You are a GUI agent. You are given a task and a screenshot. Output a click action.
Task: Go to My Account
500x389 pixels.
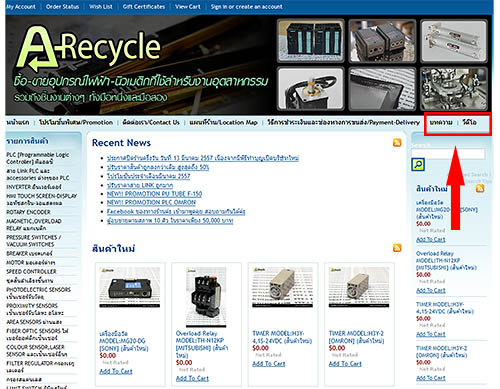tap(21, 7)
